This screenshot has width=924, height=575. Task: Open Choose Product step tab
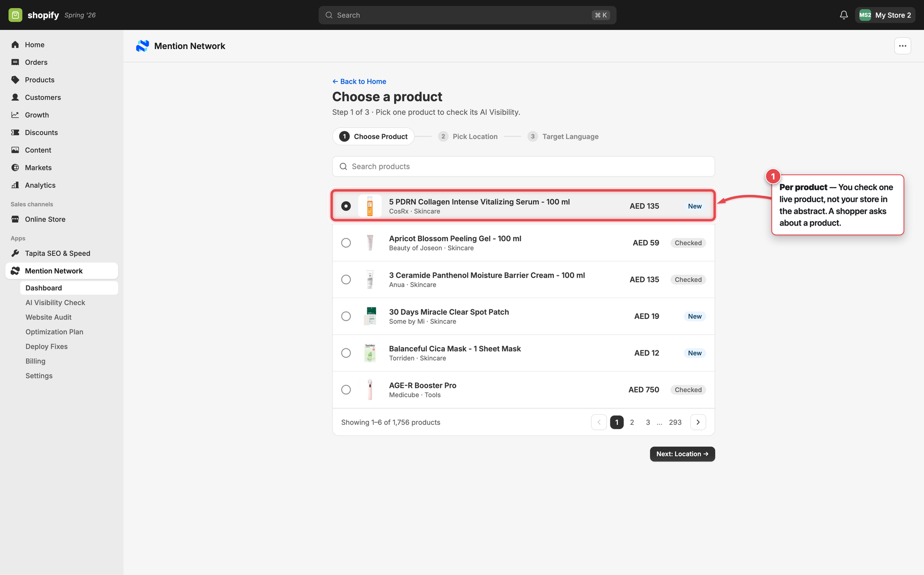(373, 136)
